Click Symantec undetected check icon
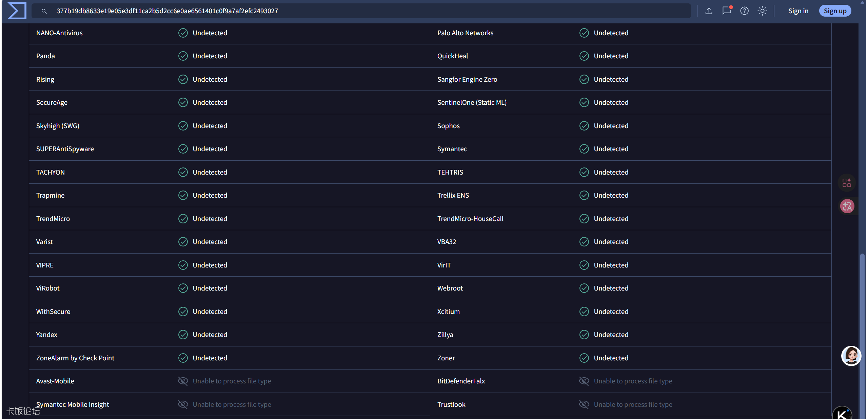 point(584,149)
